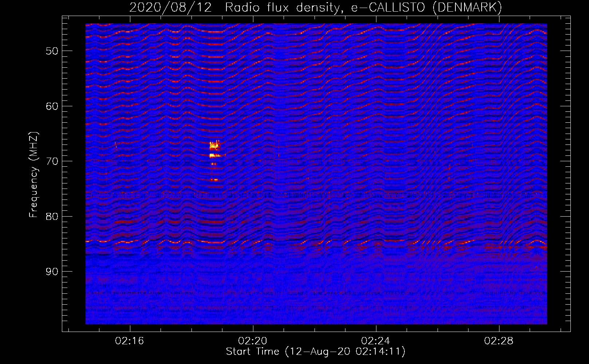Click the bright yellow burst near 67 MHz
Image resolution: width=589 pixels, height=364 pixels.
coord(214,146)
